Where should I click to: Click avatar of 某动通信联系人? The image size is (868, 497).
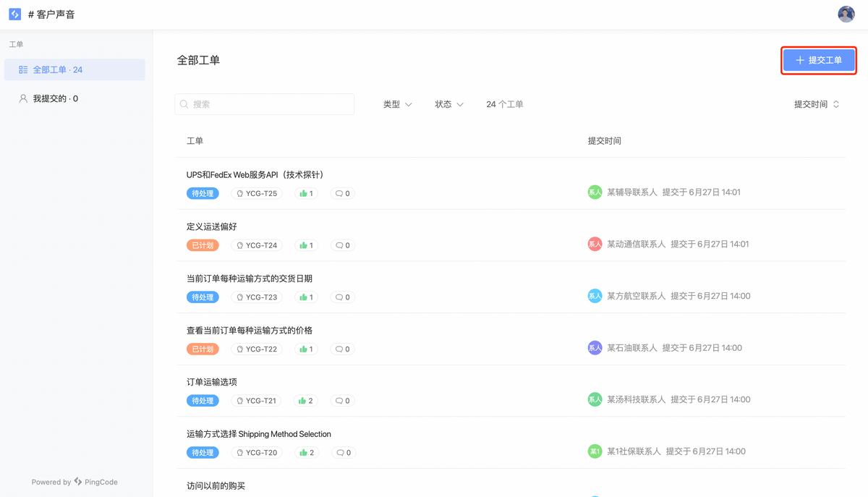click(595, 244)
